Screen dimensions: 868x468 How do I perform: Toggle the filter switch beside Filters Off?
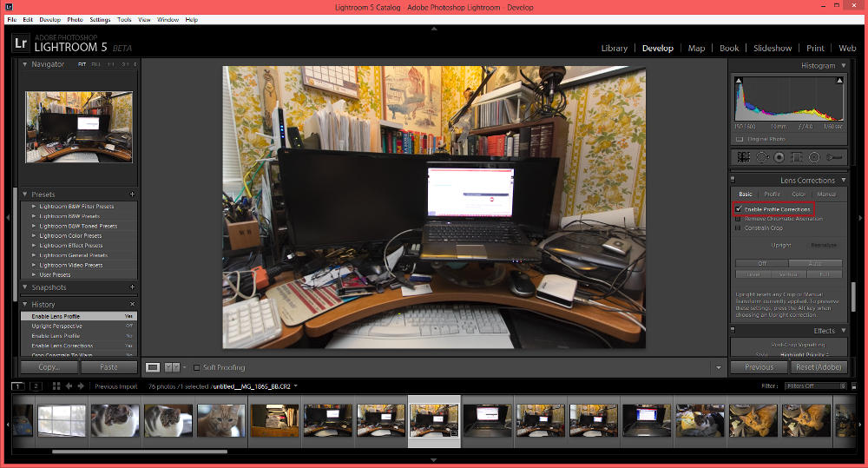tap(853, 386)
